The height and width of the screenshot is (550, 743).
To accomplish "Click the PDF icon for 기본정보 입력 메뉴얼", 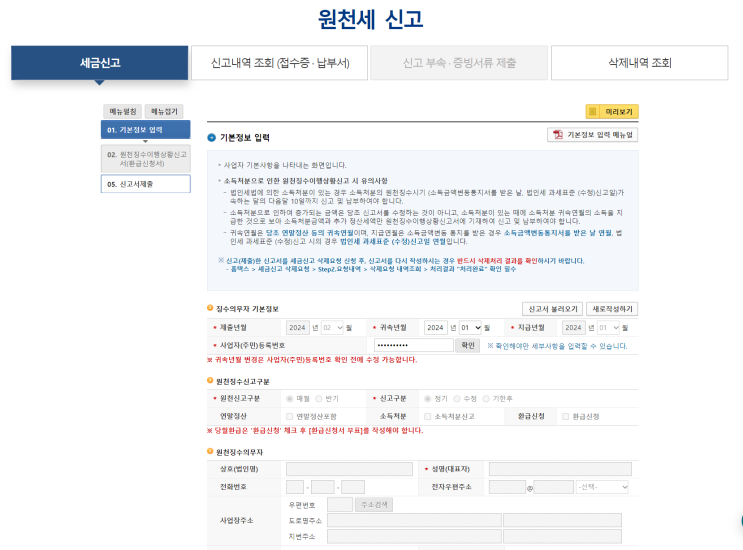I will click(558, 135).
